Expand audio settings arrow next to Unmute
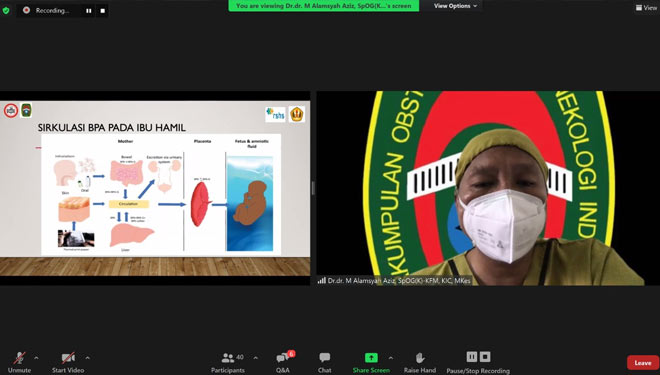 pyautogui.click(x=36, y=358)
